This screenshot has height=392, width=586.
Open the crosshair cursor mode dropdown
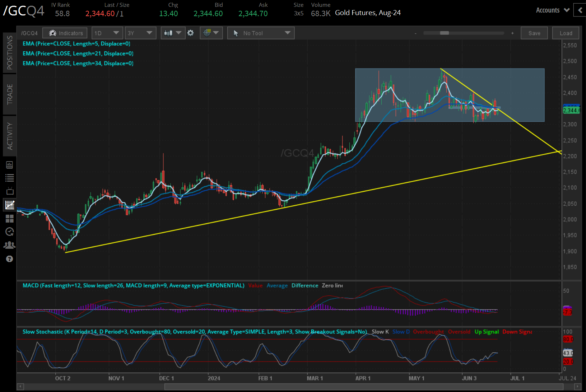click(x=211, y=33)
